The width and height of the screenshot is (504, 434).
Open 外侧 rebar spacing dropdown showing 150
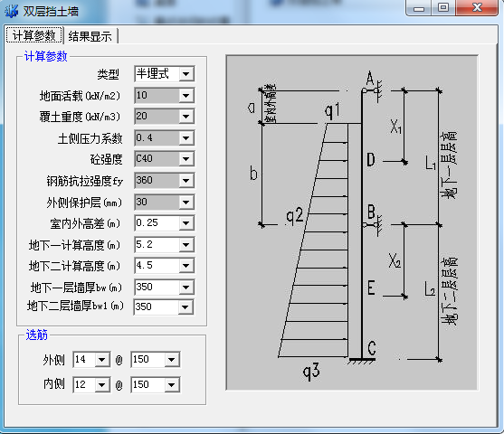(x=156, y=360)
